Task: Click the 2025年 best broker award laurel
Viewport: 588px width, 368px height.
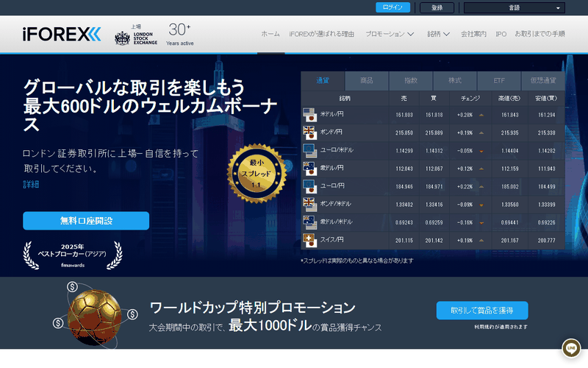Action: coord(73,255)
